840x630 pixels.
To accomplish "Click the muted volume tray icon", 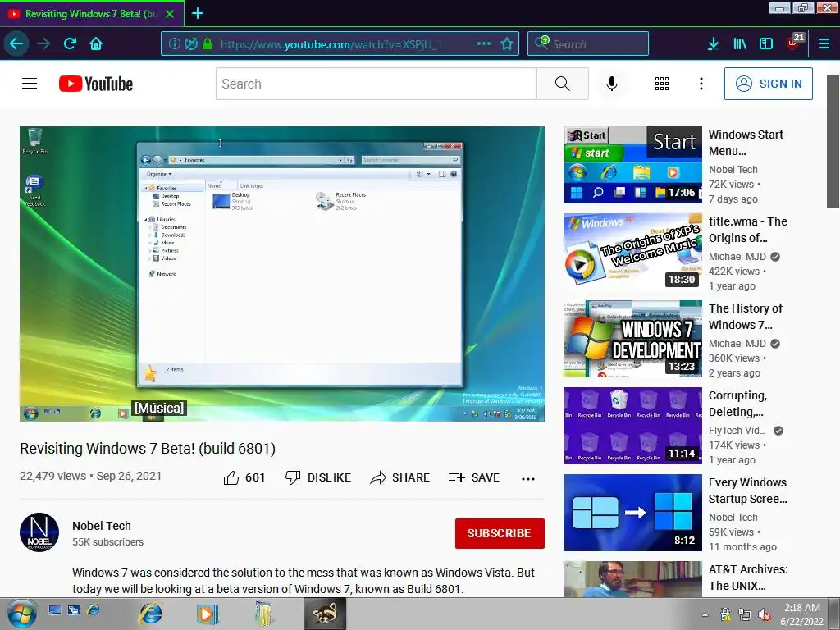I will (765, 614).
